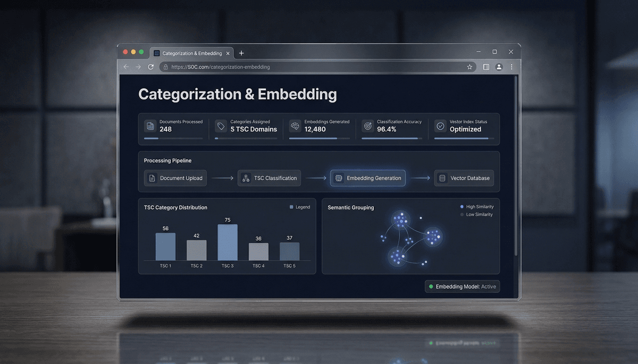Image resolution: width=638 pixels, height=364 pixels.
Task: Click the Categories Assigned progress bar
Action: point(246,139)
